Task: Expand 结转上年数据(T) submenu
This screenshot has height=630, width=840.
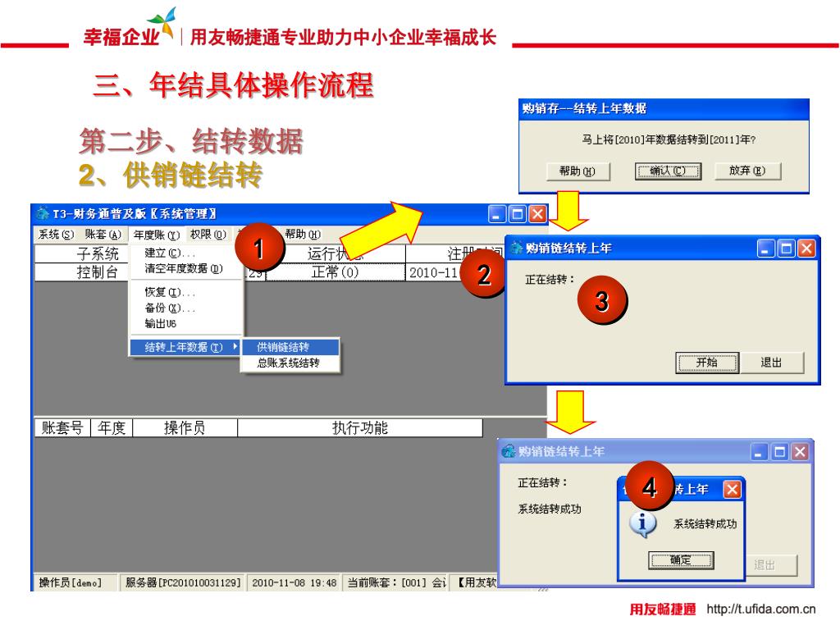Action: tap(185, 347)
